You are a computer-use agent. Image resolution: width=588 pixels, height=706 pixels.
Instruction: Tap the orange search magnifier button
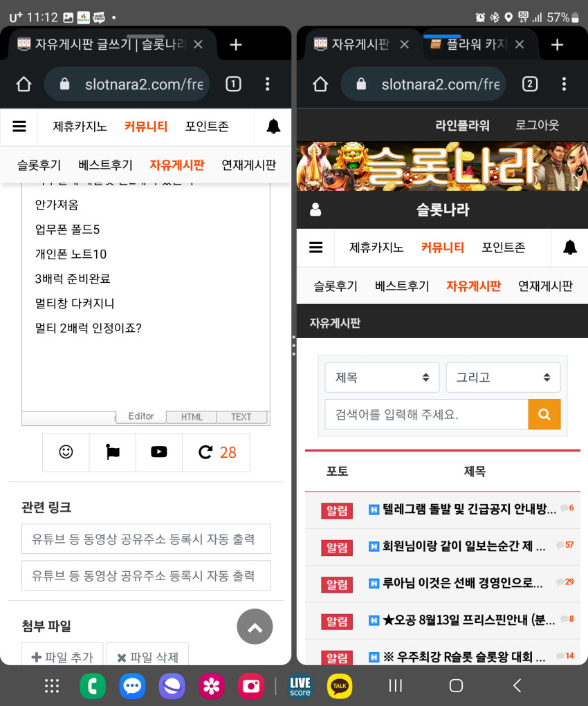tap(544, 414)
